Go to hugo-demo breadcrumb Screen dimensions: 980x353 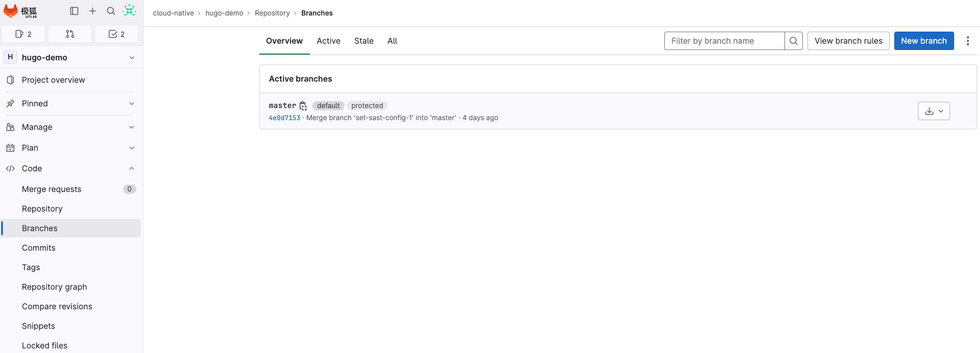(224, 13)
